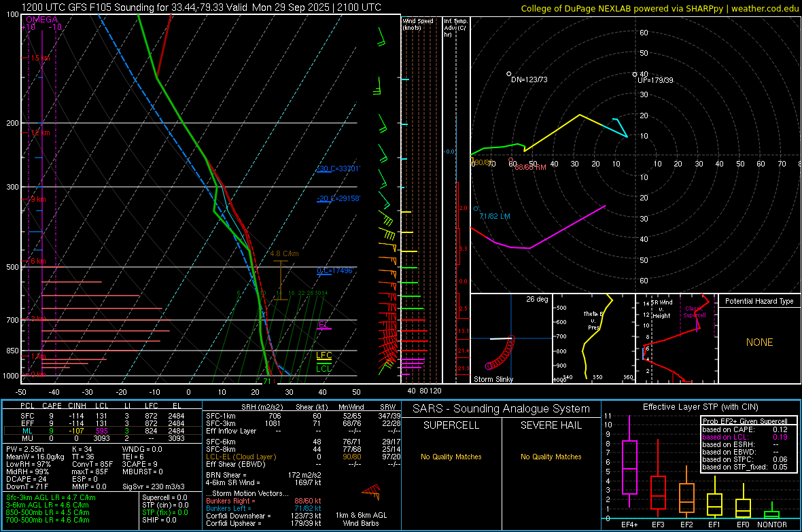Click the 850-500mb LR = 4.5 C/km line
Image resolution: width=802 pixels, height=532 pixels.
pyautogui.click(x=48, y=512)
